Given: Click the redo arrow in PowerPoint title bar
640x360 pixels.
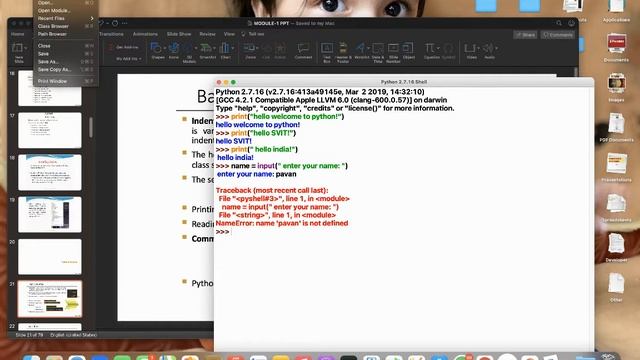Looking at the screenshot, I should pyautogui.click(x=115, y=23).
